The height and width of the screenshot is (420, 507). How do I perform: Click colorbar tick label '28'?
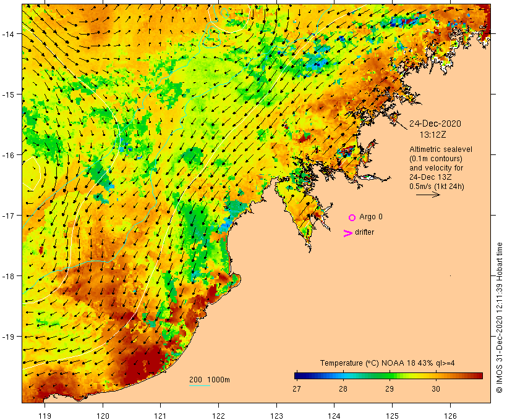click(343, 388)
